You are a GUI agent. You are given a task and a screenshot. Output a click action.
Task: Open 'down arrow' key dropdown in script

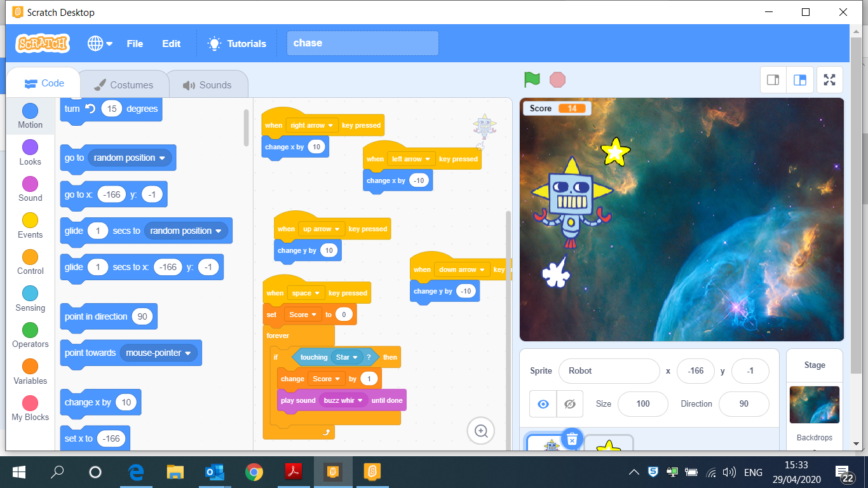(462, 269)
